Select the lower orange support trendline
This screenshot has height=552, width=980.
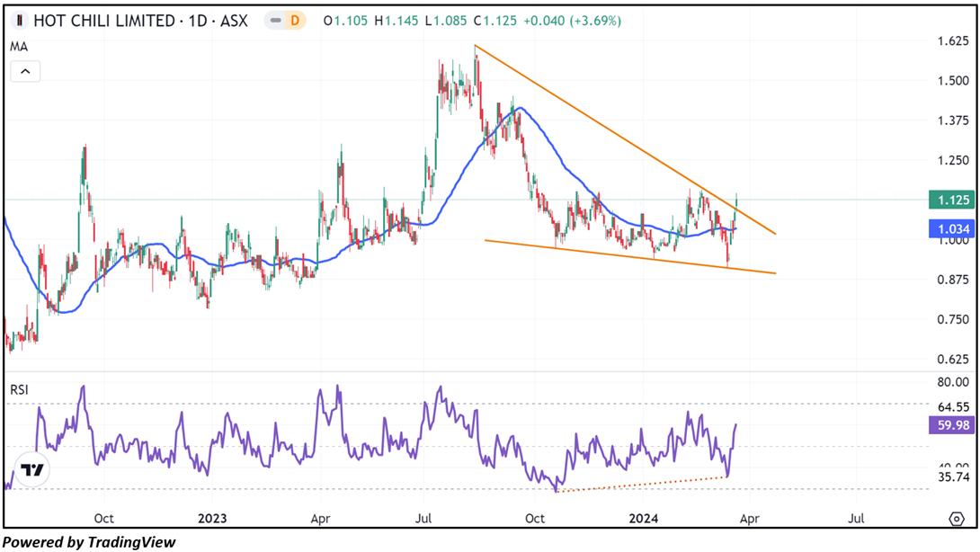[630, 257]
